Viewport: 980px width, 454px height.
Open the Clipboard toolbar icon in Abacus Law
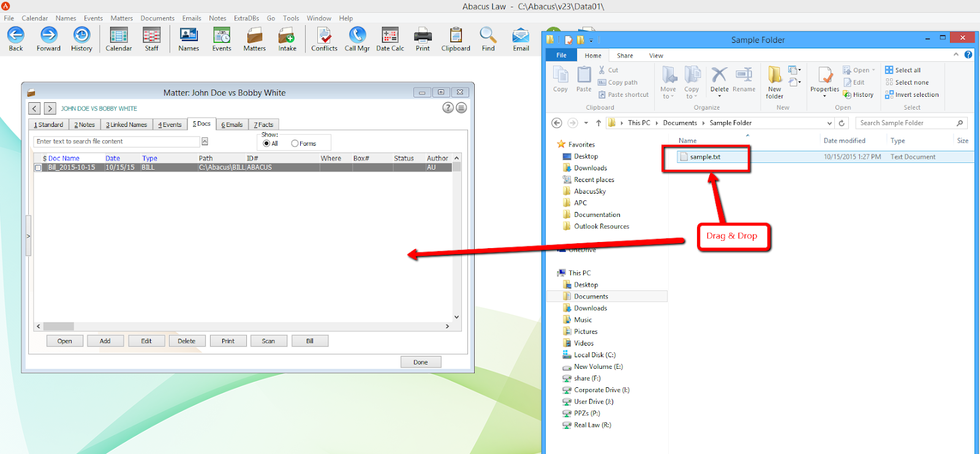click(456, 39)
